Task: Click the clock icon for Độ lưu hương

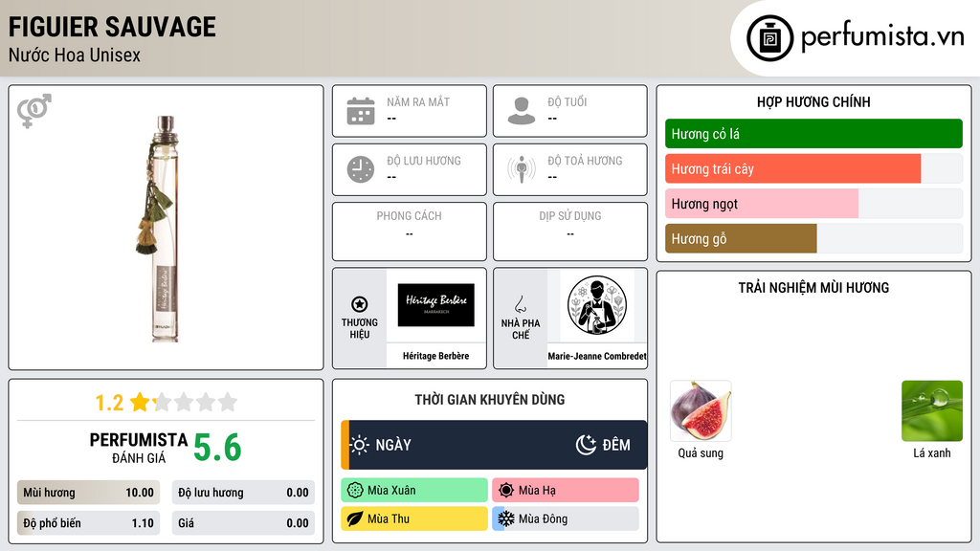Action: tap(361, 169)
